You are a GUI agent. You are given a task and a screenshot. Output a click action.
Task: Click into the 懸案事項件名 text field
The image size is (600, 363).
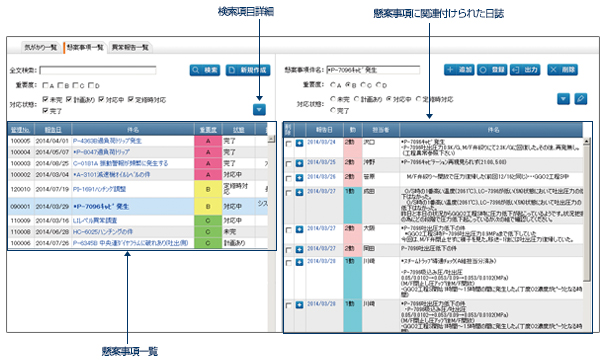click(x=373, y=70)
